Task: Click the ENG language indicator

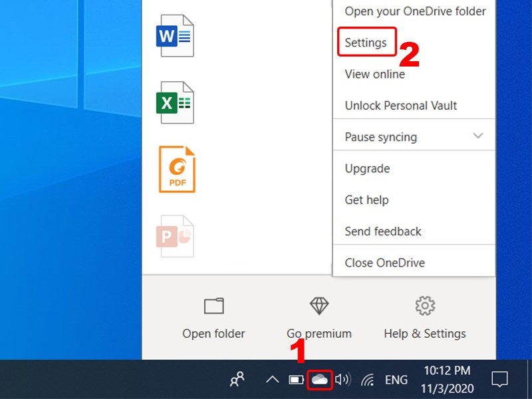Action: [396, 380]
